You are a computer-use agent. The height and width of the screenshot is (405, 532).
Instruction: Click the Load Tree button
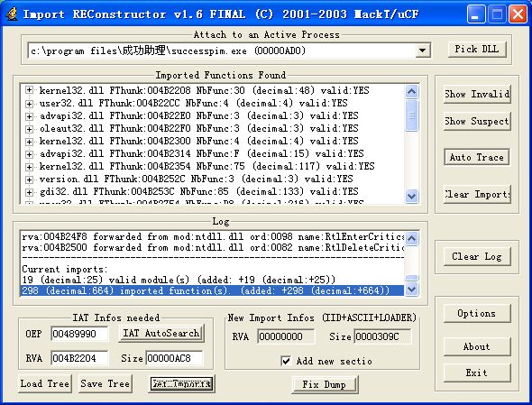point(45,384)
